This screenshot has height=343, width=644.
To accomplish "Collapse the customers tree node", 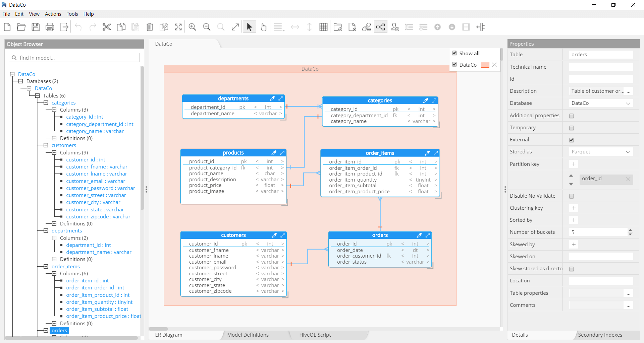I will 46,145.
